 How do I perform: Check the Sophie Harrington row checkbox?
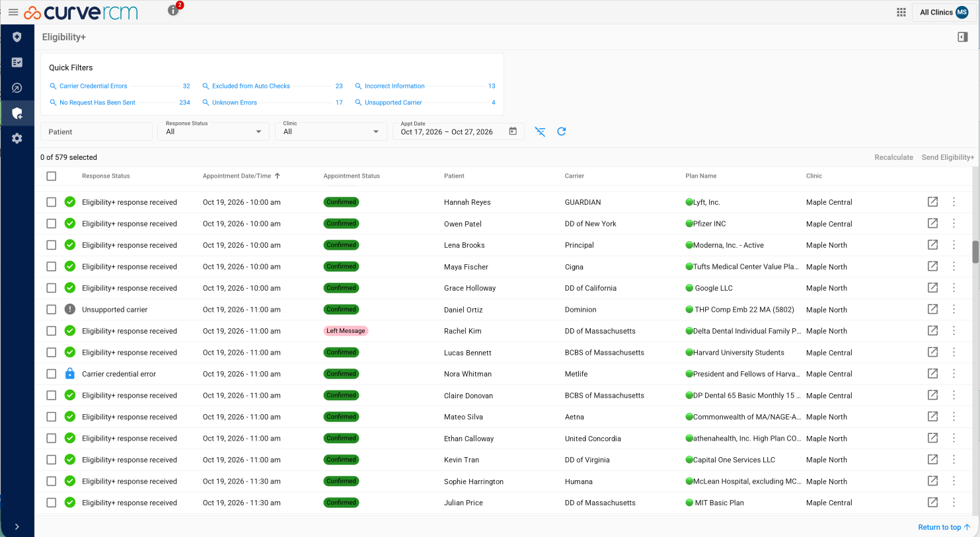pos(52,481)
